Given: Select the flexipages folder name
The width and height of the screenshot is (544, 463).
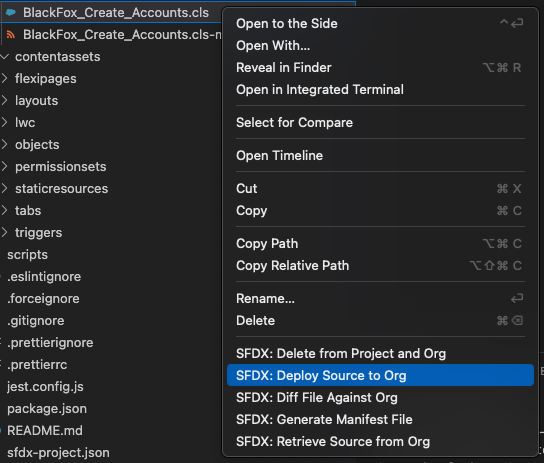Looking at the screenshot, I should click(x=45, y=79).
